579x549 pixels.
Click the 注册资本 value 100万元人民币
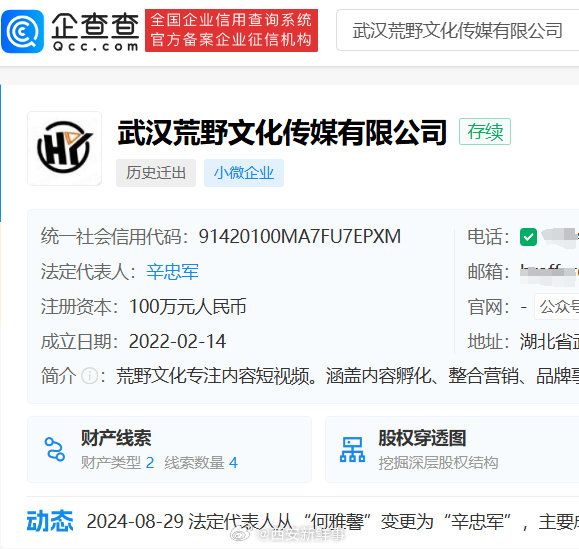pos(188,306)
